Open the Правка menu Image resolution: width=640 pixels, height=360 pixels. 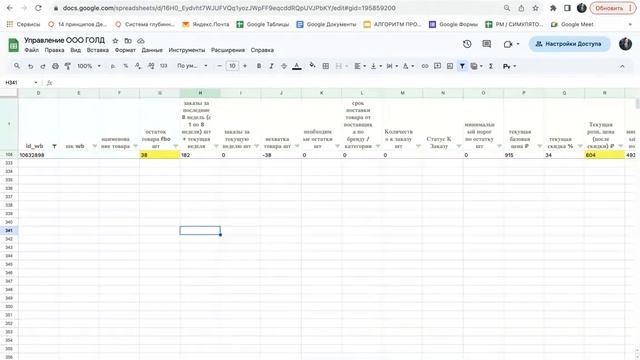click(54, 50)
